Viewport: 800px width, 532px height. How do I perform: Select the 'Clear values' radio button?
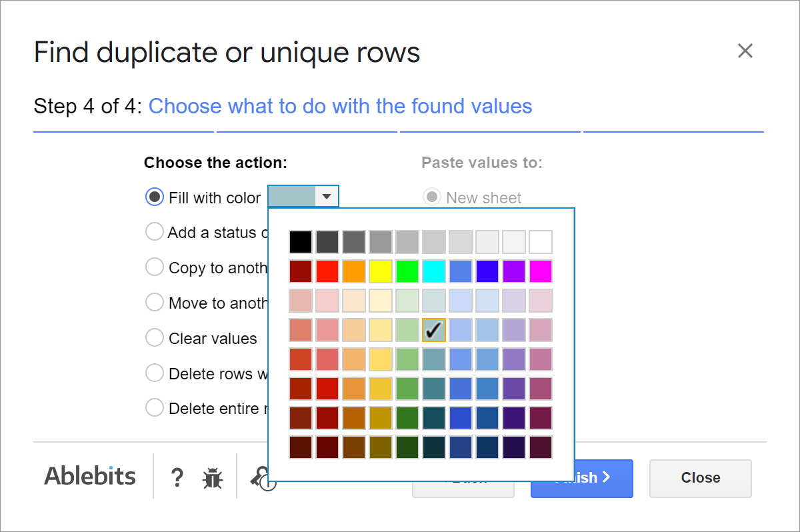tap(154, 338)
